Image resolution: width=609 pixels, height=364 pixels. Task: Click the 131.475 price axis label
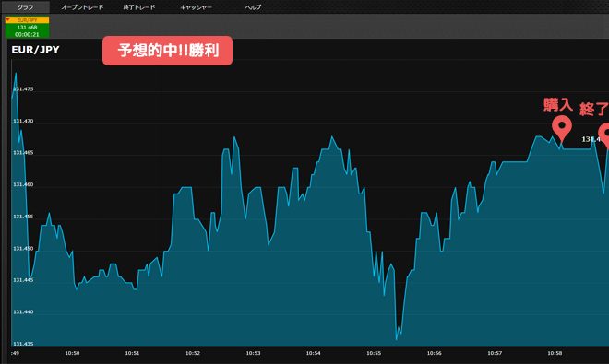click(23, 88)
